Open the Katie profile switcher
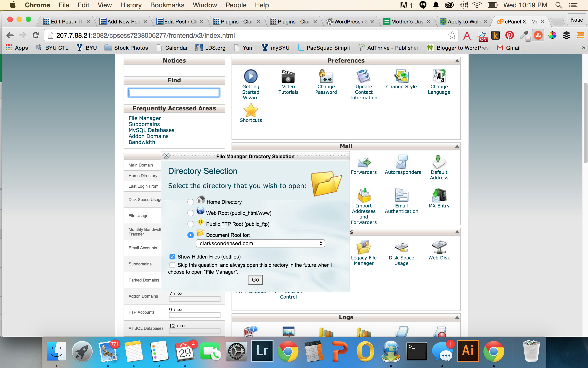 coord(577,20)
